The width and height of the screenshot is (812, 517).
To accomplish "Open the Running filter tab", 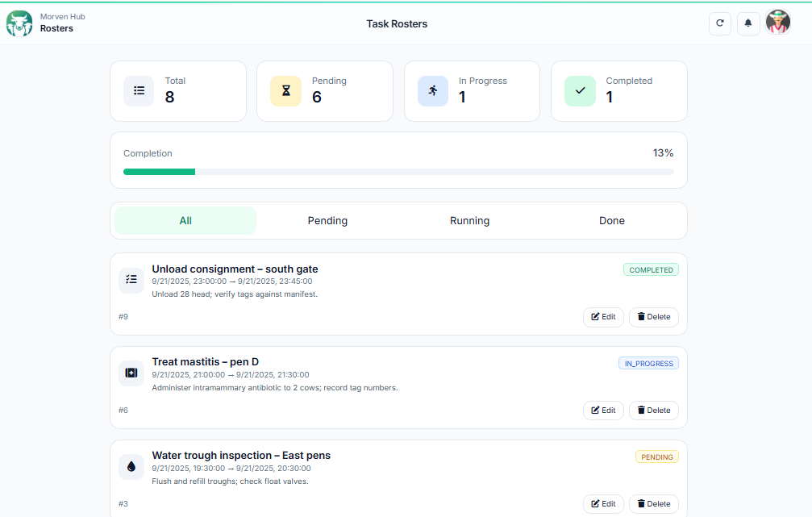I will coord(469,220).
